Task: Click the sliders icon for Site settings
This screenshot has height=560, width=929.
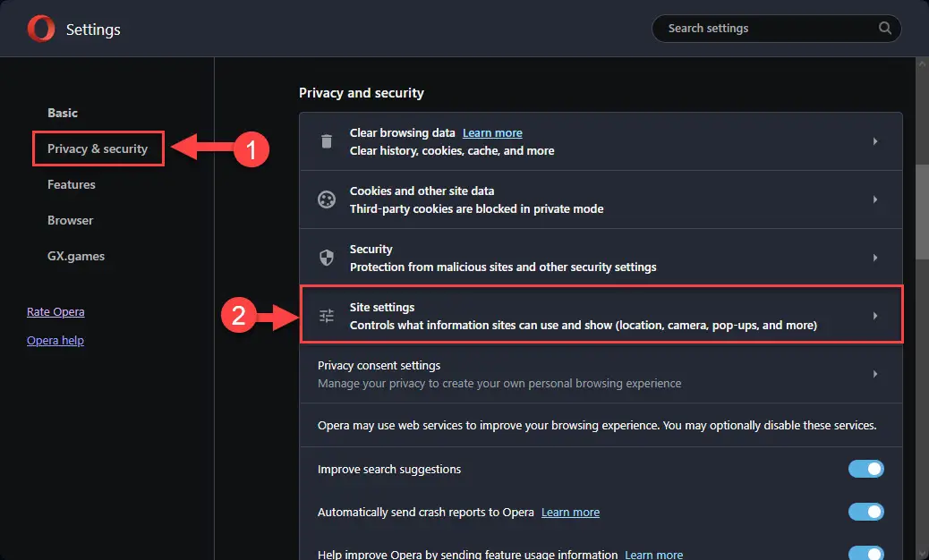Action: pyautogui.click(x=327, y=316)
